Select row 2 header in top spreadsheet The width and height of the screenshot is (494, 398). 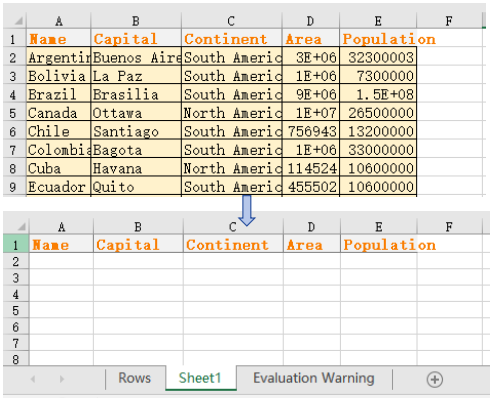15,57
